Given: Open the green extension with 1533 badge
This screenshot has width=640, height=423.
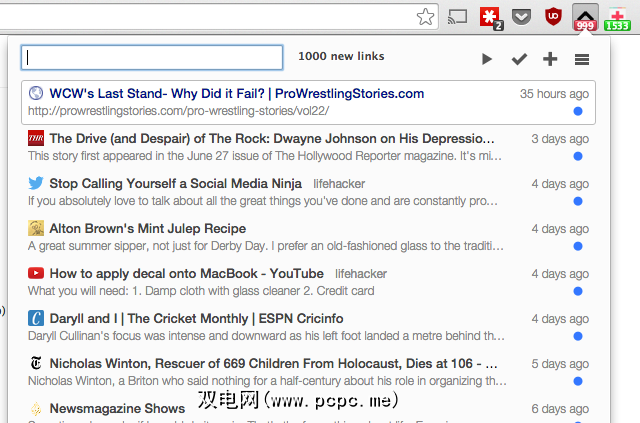Looking at the screenshot, I should tap(618, 19).
